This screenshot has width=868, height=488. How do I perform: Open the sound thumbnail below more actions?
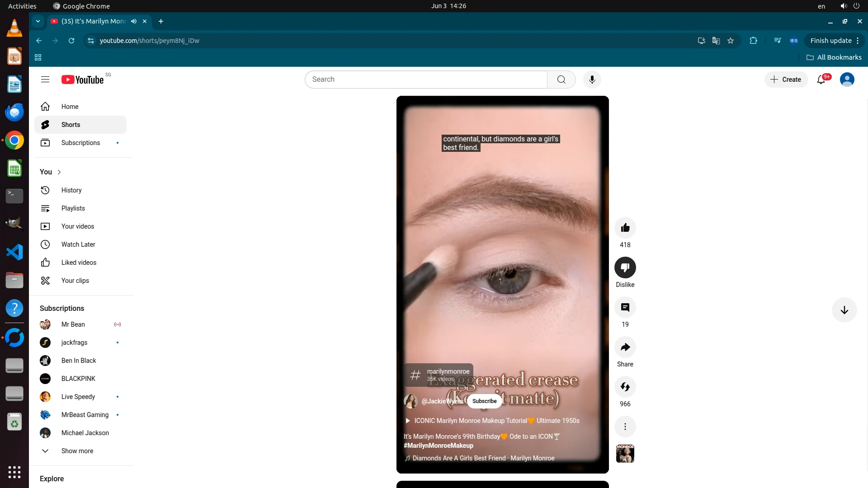(x=625, y=454)
